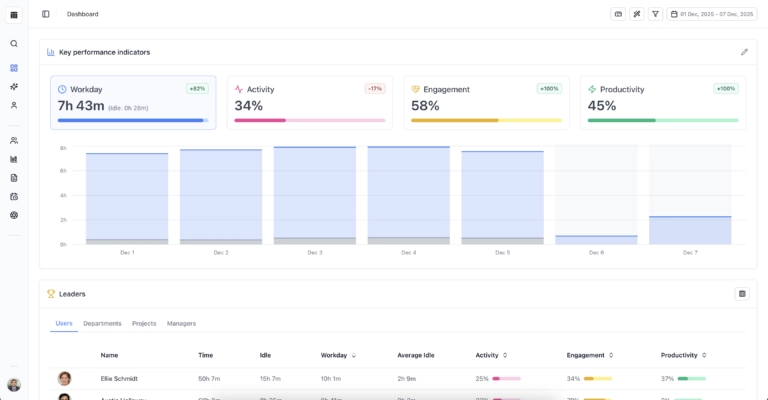Open the sparkle insights icon in sidebar
The image size is (768, 400).
[14, 87]
